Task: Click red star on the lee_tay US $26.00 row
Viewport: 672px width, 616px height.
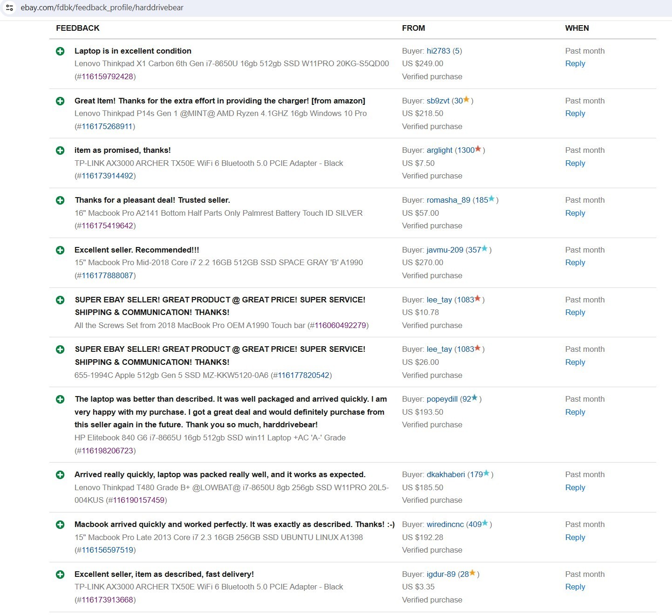Action: [x=477, y=348]
